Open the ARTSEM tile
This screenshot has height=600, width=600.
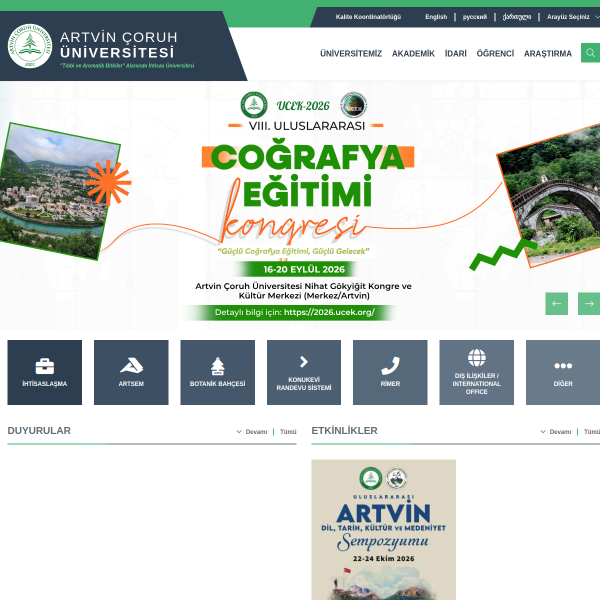point(131,372)
